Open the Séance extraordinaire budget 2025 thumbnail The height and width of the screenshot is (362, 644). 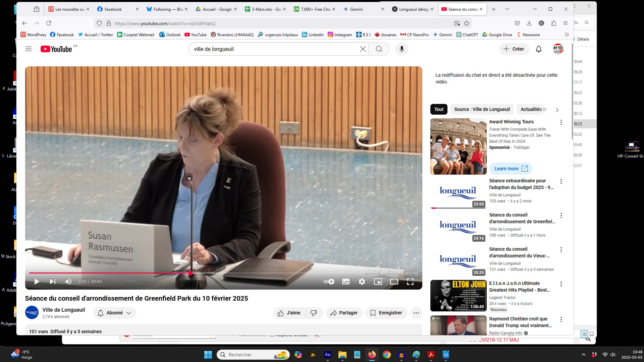click(x=458, y=192)
